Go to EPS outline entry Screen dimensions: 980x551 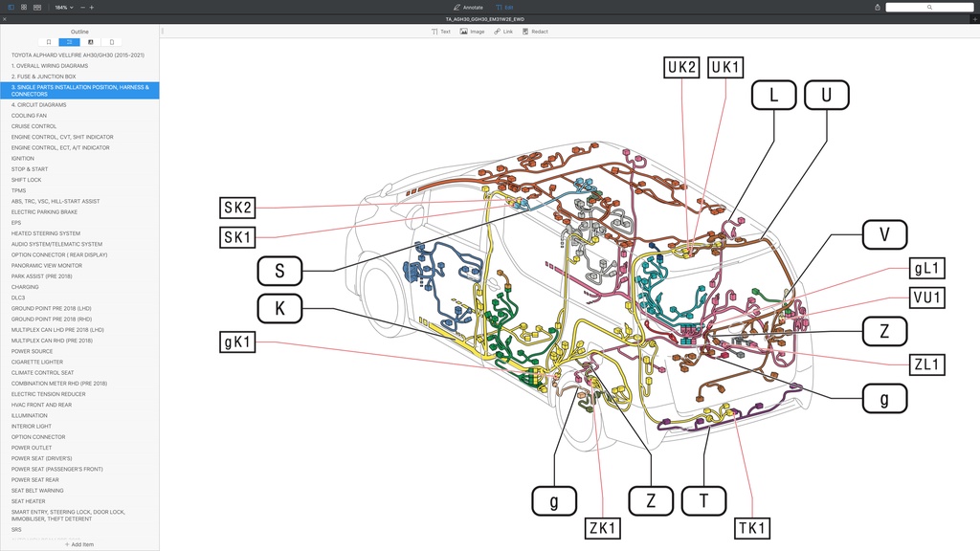coord(16,222)
